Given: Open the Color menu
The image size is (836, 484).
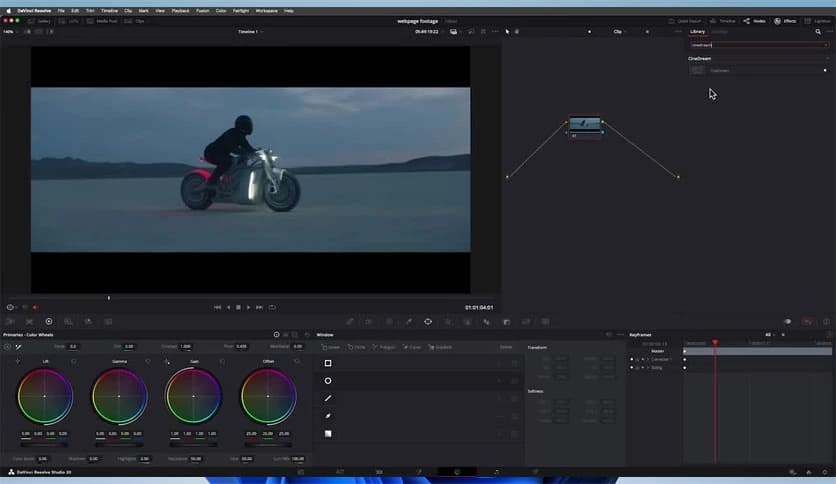Looking at the screenshot, I should 221,11.
